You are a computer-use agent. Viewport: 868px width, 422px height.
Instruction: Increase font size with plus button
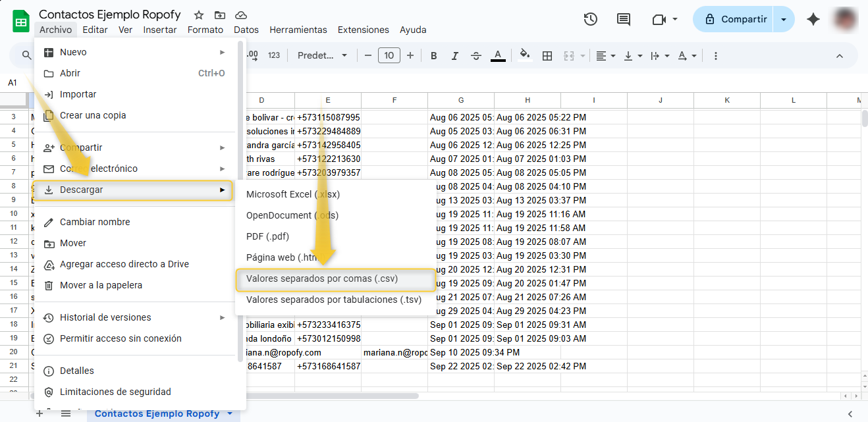point(410,56)
